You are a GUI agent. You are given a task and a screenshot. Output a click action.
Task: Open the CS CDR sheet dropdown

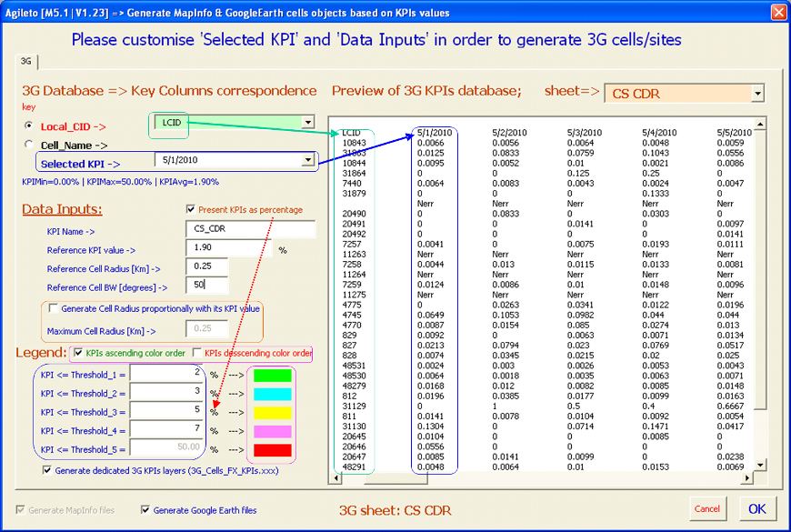(x=757, y=94)
